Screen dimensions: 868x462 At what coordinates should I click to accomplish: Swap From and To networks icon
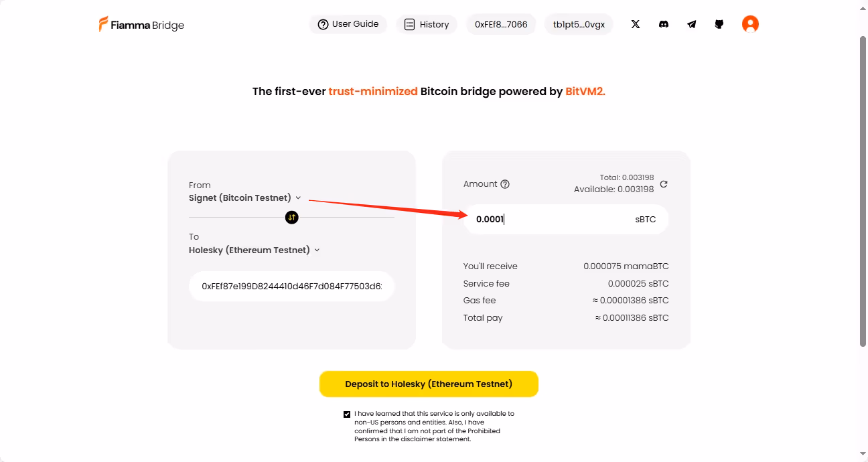pyautogui.click(x=291, y=217)
